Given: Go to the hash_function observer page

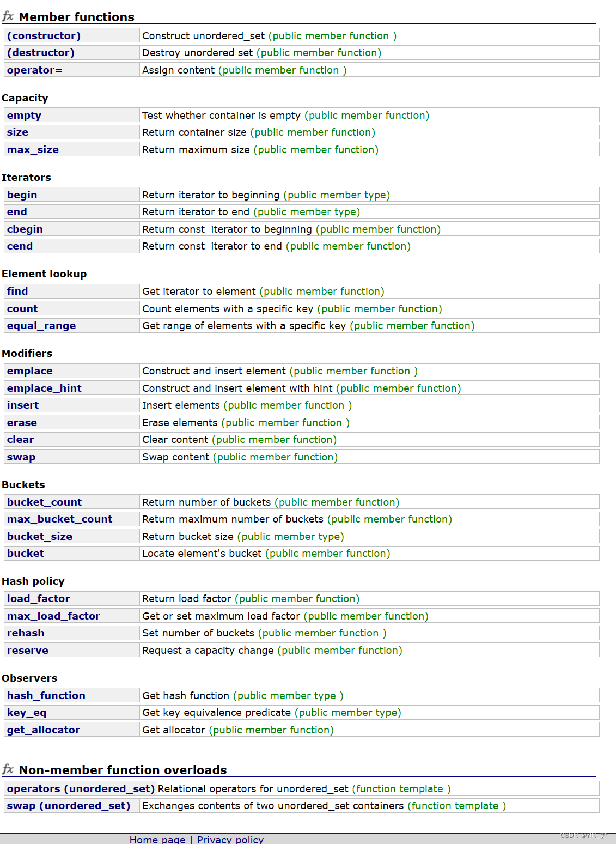Looking at the screenshot, I should 46,696.
